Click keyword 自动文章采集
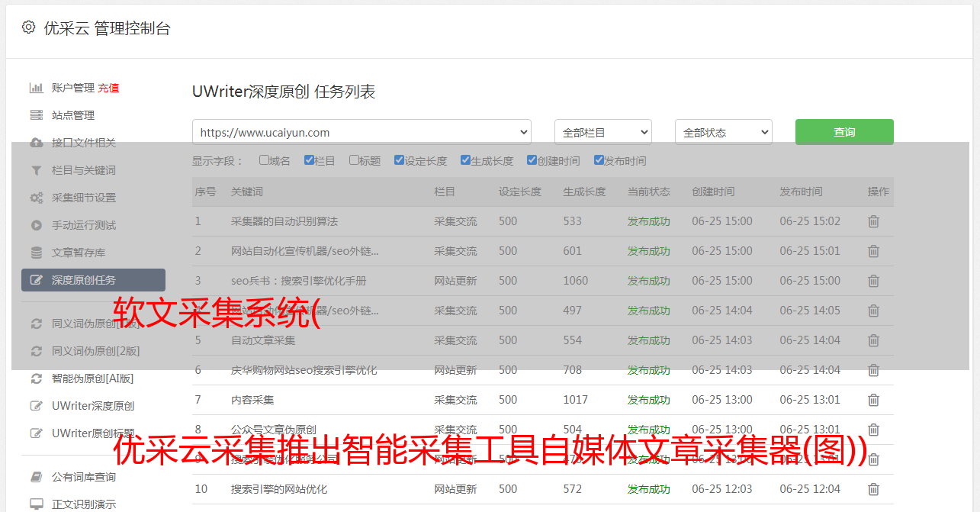This screenshot has height=512, width=980. pos(263,340)
